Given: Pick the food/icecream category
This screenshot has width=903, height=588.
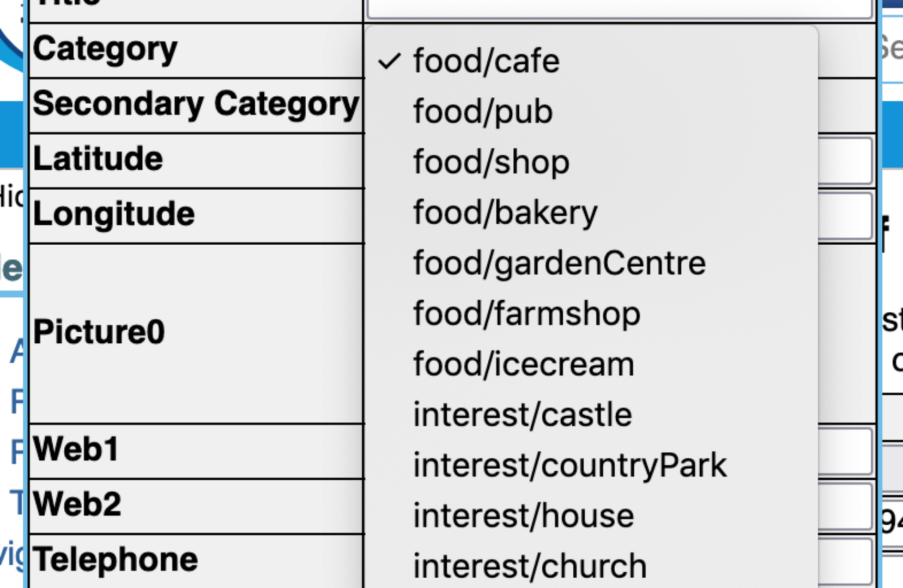Looking at the screenshot, I should pos(523,364).
